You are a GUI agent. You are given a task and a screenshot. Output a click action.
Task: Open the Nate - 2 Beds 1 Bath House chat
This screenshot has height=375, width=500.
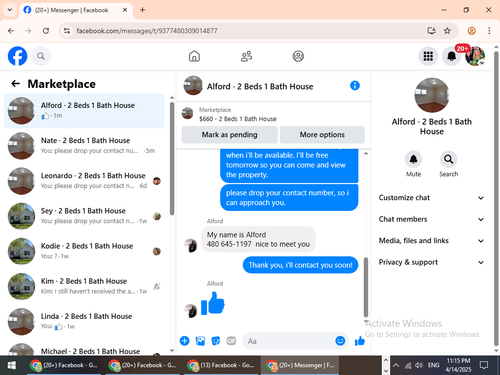tap(84, 146)
